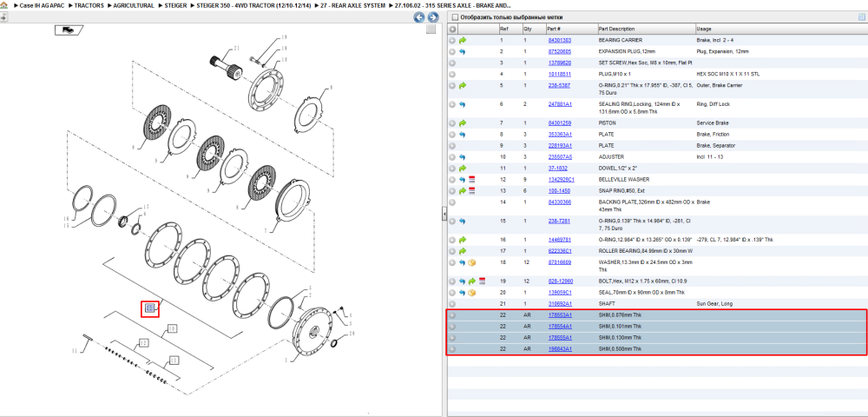Open part number 84301383 link

[559, 41]
